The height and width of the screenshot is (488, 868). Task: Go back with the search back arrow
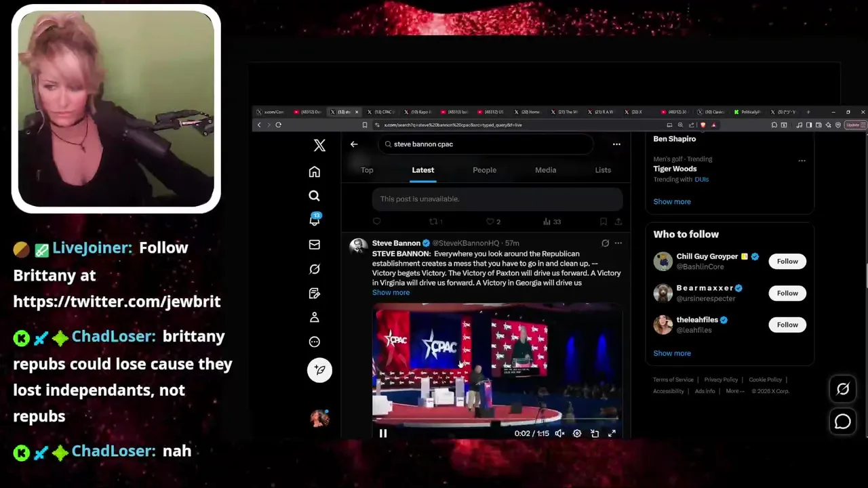click(x=354, y=144)
